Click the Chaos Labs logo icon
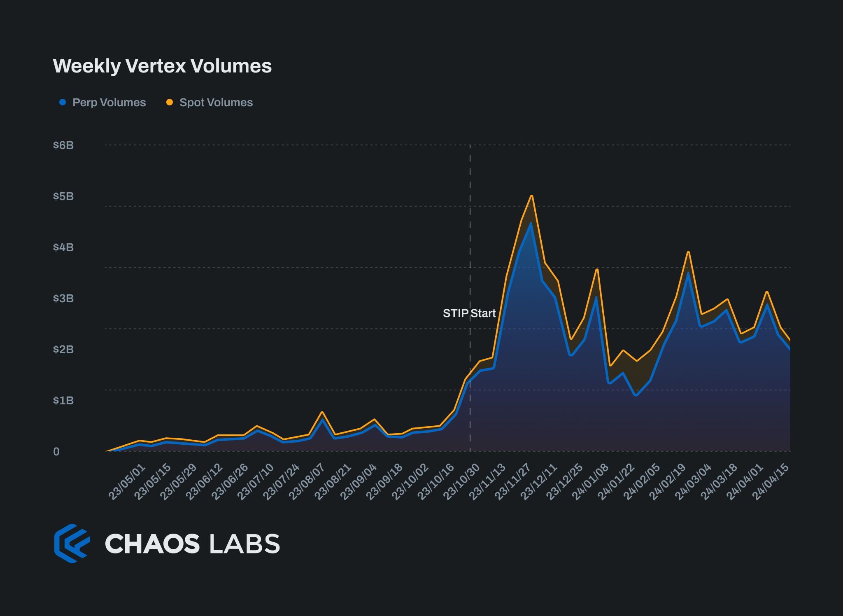Viewport: 843px width, 616px height. tap(72, 543)
